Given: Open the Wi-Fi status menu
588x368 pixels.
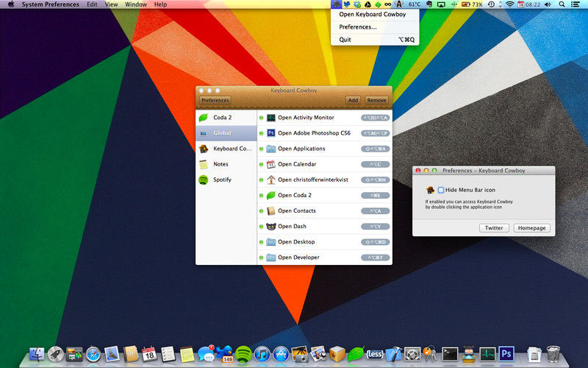Looking at the screenshot, I should [x=509, y=4].
